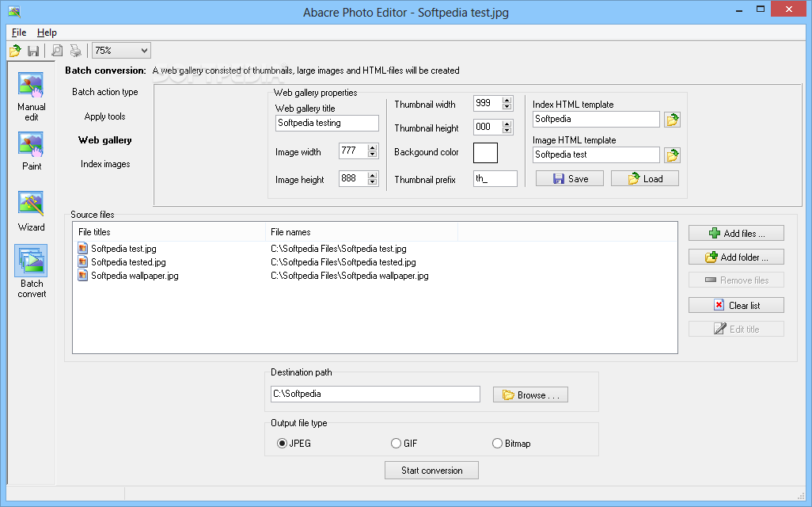Click Clear list button

736,305
